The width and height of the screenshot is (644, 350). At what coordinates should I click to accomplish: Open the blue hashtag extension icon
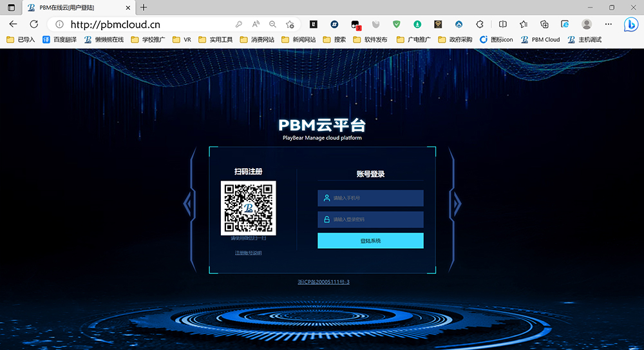click(x=334, y=24)
